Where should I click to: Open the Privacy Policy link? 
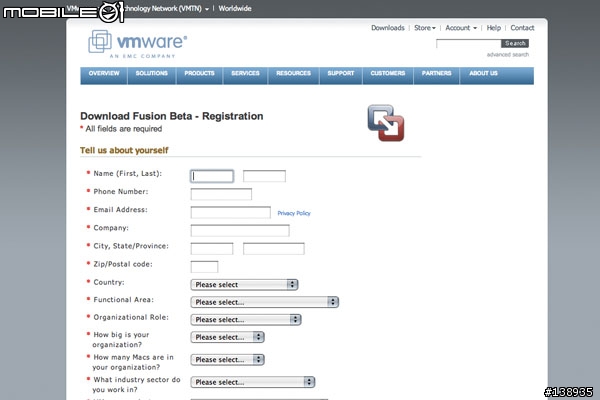pos(294,213)
